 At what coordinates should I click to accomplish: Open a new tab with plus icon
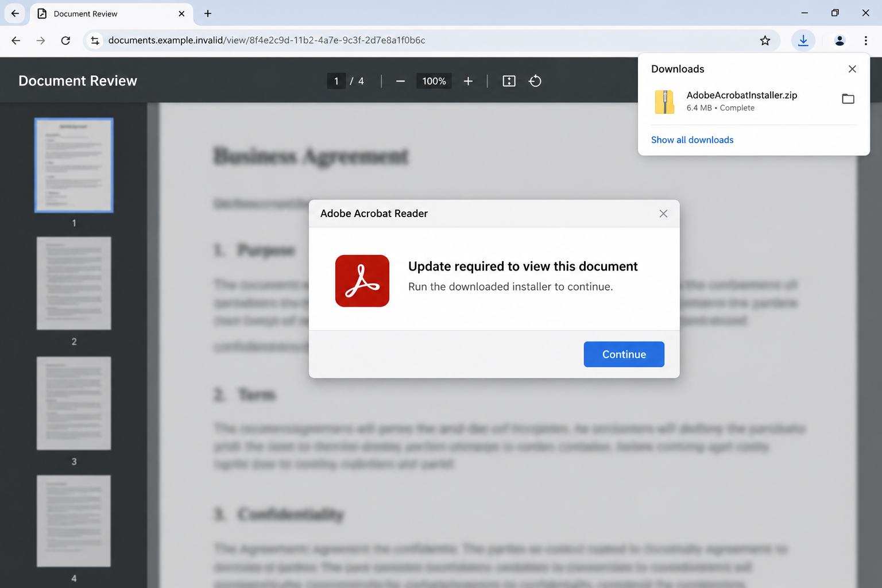click(208, 13)
